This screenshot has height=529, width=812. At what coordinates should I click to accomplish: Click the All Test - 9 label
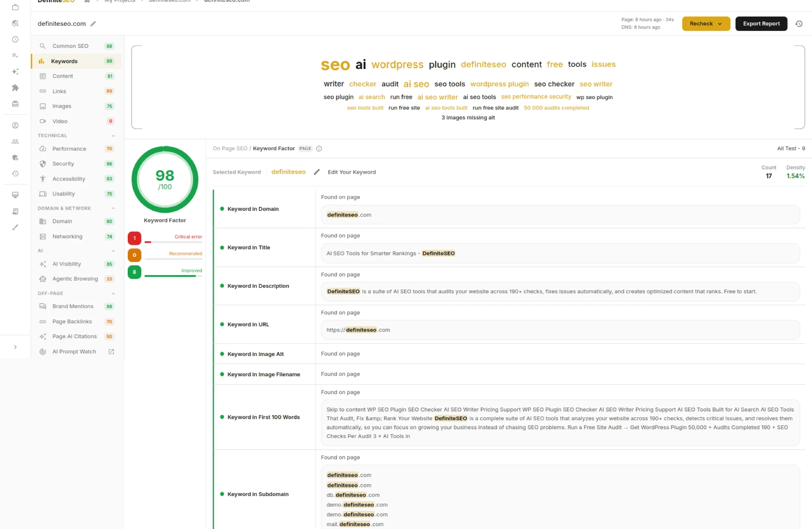click(x=791, y=149)
